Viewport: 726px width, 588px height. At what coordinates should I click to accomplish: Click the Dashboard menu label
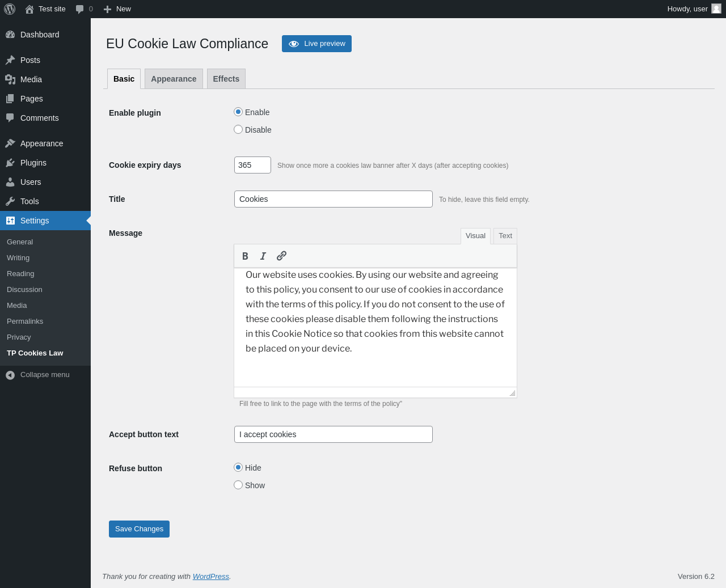tap(40, 35)
